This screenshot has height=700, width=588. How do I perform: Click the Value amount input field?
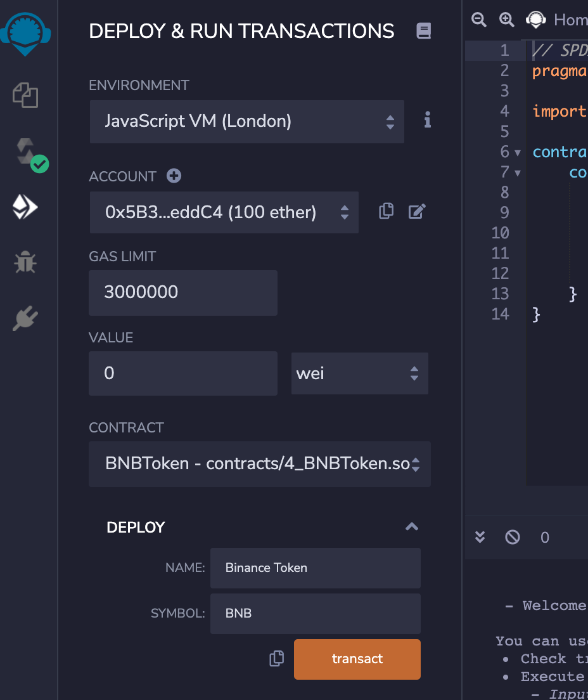183,373
